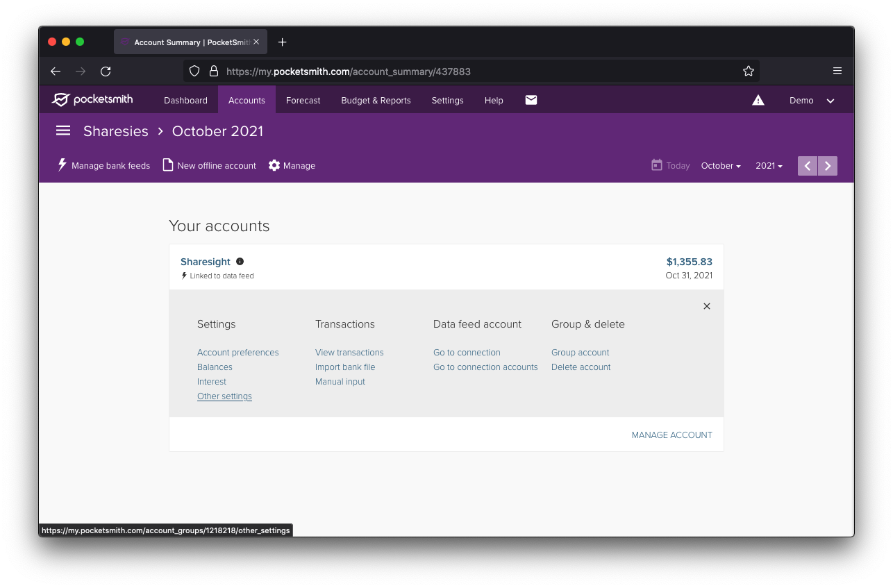The height and width of the screenshot is (588, 893).
Task: Click Manage bank feeds
Action: 103,166
